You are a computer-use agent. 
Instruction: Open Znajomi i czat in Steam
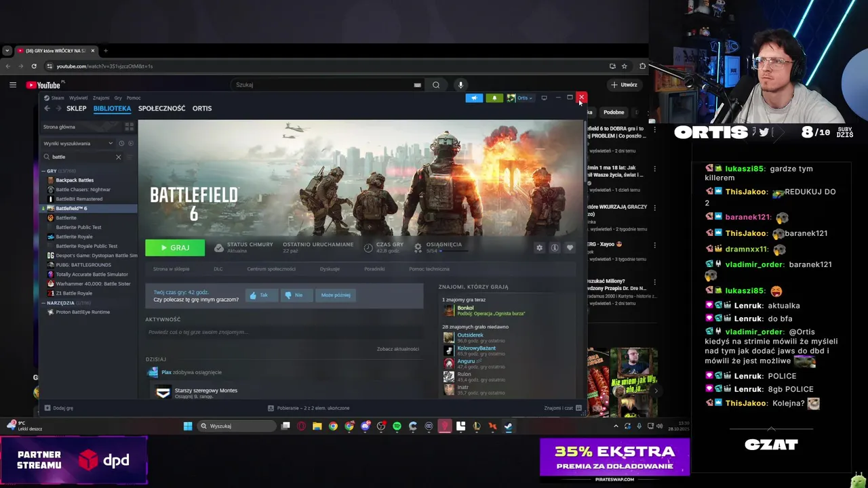(x=562, y=408)
